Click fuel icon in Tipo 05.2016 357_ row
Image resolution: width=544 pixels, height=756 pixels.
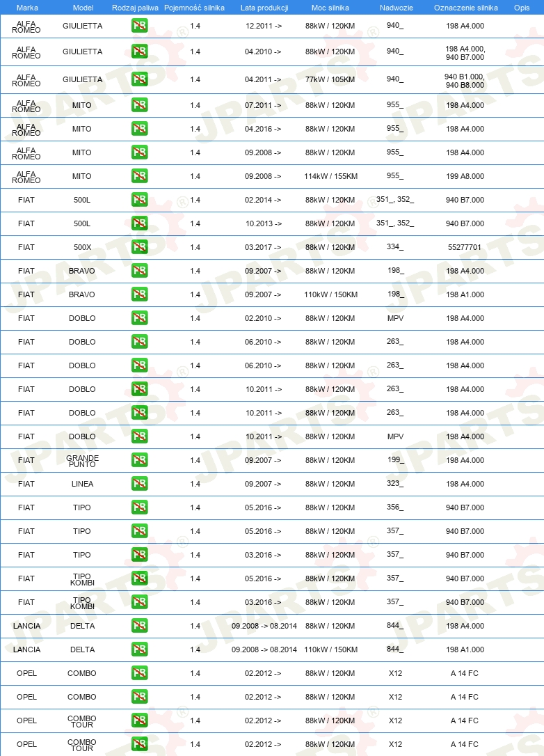(139, 530)
